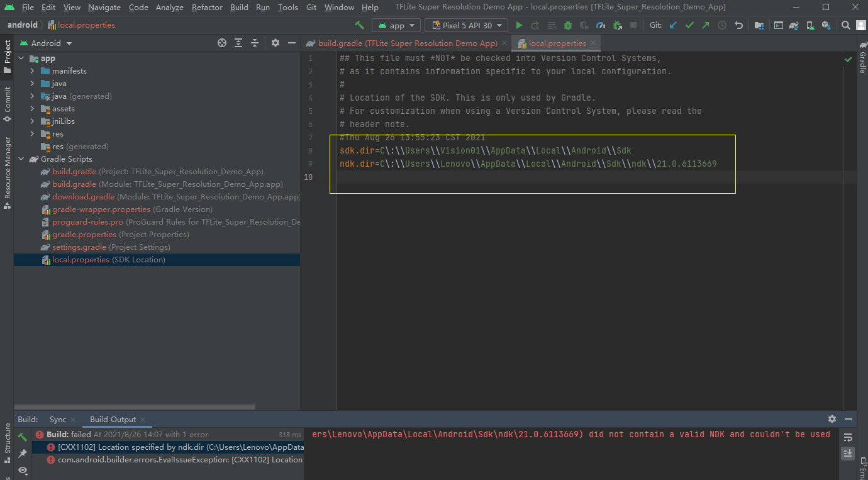The image size is (868, 480).
Task: Run the app with the green play button
Action: click(519, 25)
